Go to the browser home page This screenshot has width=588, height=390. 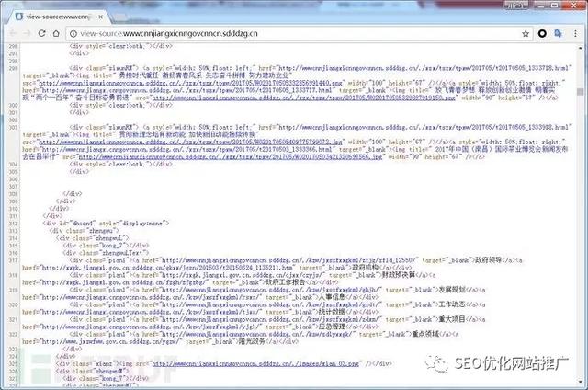[56, 33]
